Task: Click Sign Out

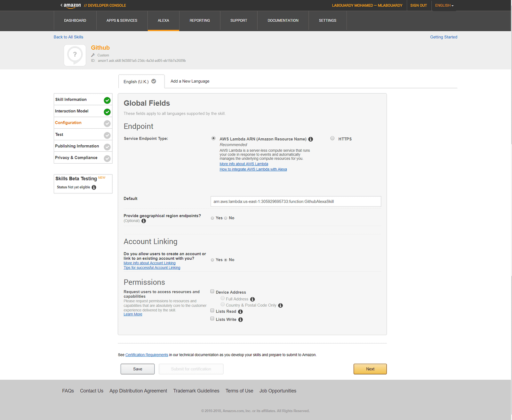Action: pos(419,5)
